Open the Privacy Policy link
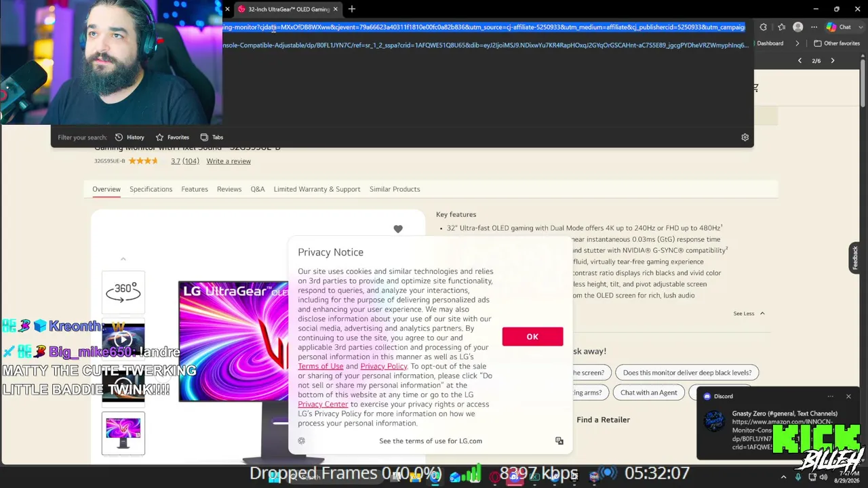The width and height of the screenshot is (868, 488). point(384,366)
